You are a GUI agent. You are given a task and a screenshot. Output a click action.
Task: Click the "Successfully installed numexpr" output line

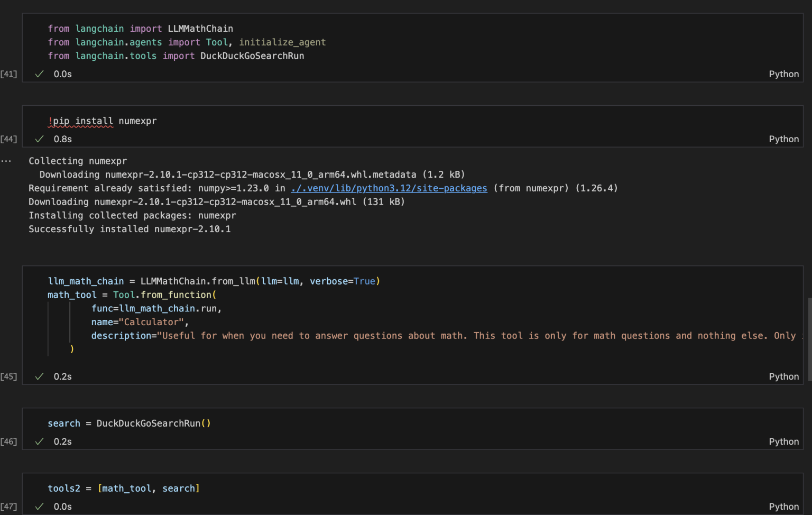(x=130, y=229)
